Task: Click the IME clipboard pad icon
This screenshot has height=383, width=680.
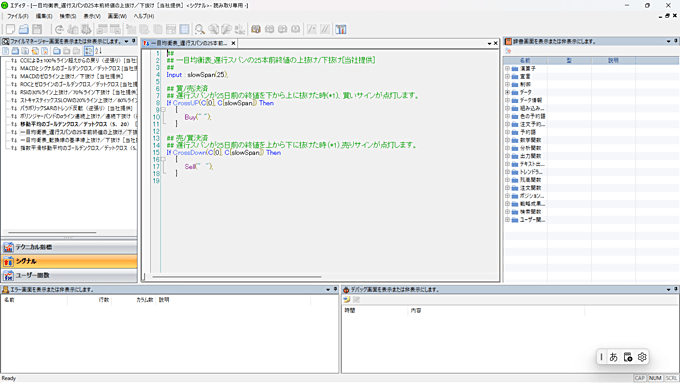Action: point(628,357)
